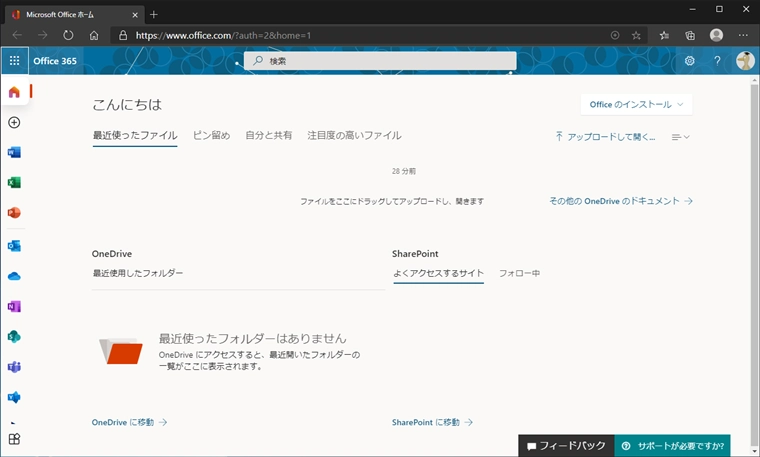Open Office 365 settings gear
This screenshot has width=760, height=457.
point(689,61)
